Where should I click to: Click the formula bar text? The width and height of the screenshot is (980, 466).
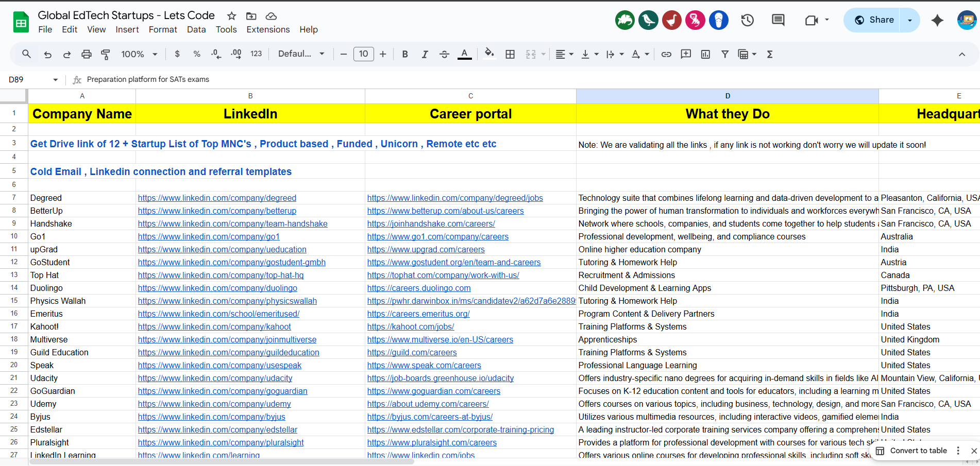[x=148, y=80]
